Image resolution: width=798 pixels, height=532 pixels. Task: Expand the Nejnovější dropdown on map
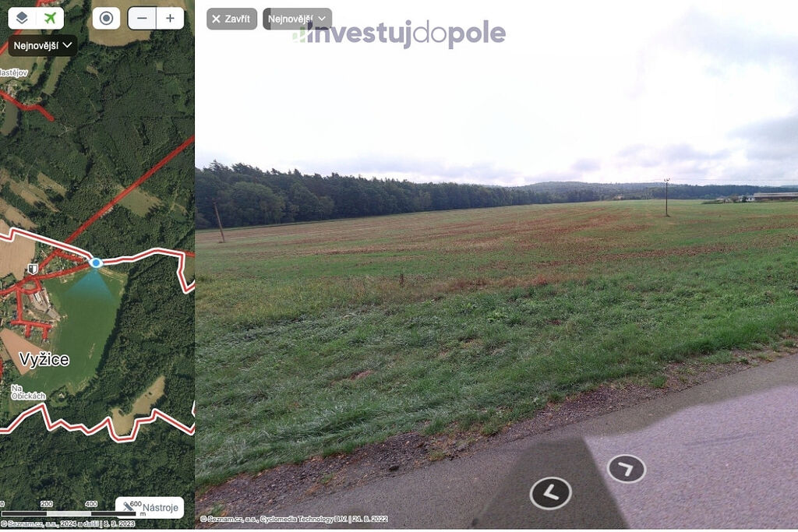43,46
